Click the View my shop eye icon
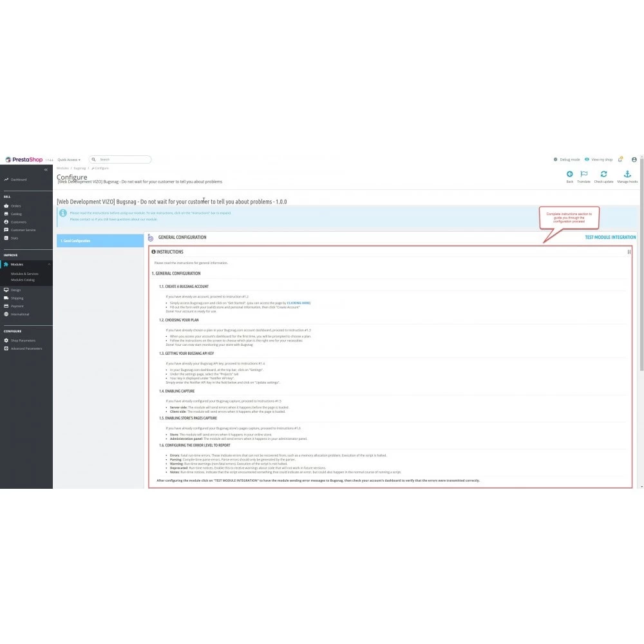The image size is (644, 644). tap(587, 159)
